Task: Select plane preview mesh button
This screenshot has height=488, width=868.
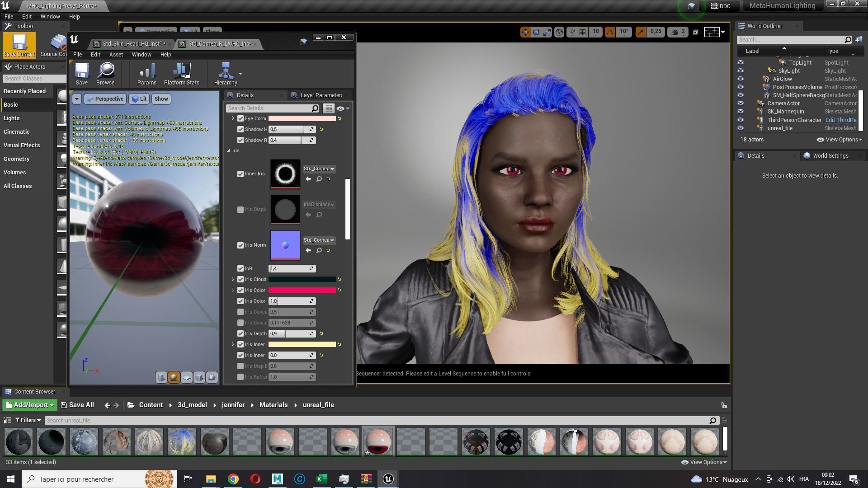Action: click(187, 377)
